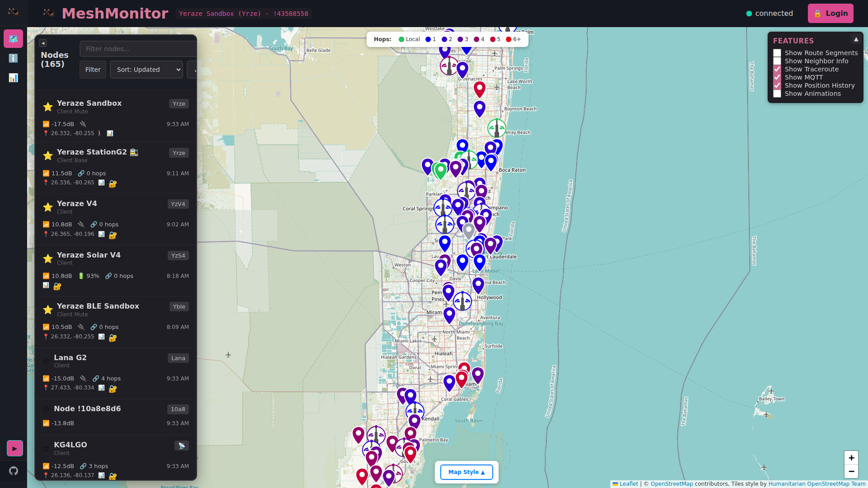Disable Show MQTT checkbox
Image resolution: width=868 pixels, height=488 pixels.
pyautogui.click(x=777, y=77)
